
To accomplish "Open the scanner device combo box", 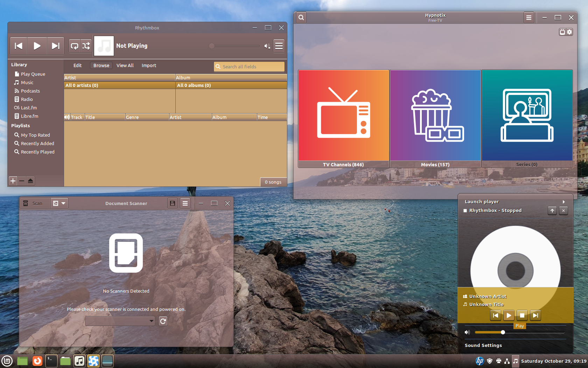I will click(120, 321).
